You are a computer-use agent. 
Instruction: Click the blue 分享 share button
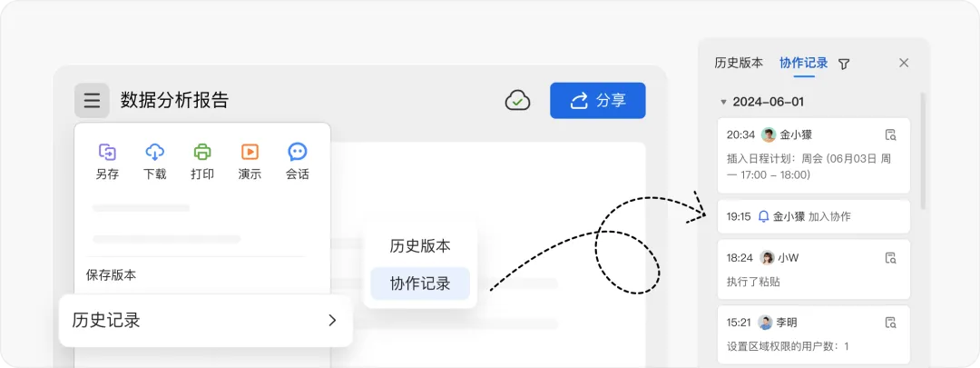(x=597, y=100)
